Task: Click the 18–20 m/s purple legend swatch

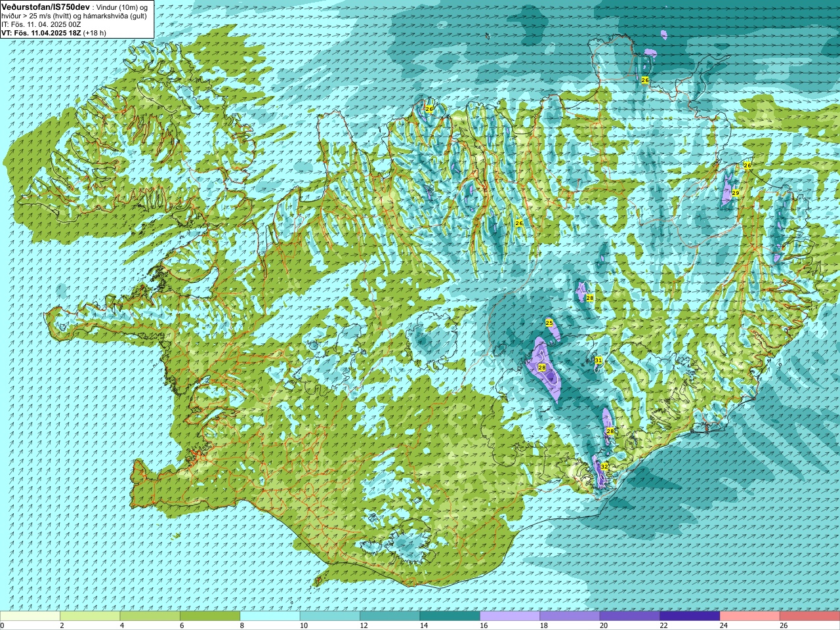Action: pos(570,616)
